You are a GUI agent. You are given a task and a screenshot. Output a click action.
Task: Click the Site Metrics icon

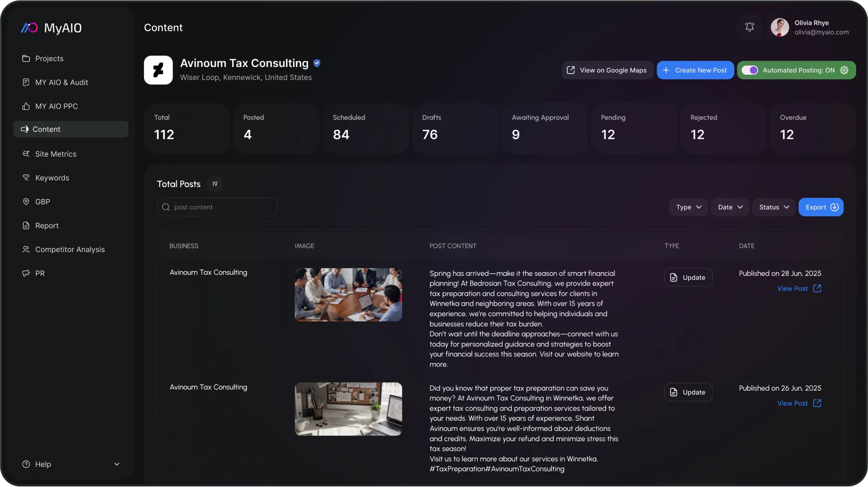click(x=26, y=154)
